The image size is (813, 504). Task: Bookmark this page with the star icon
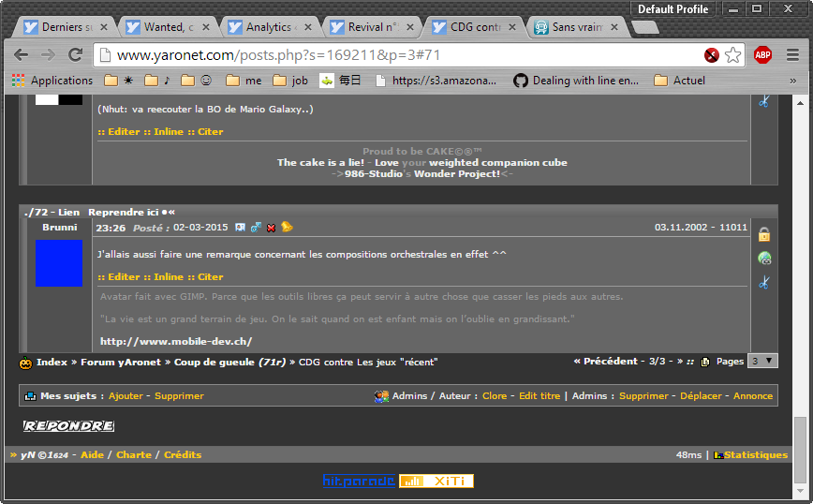pyautogui.click(x=733, y=55)
